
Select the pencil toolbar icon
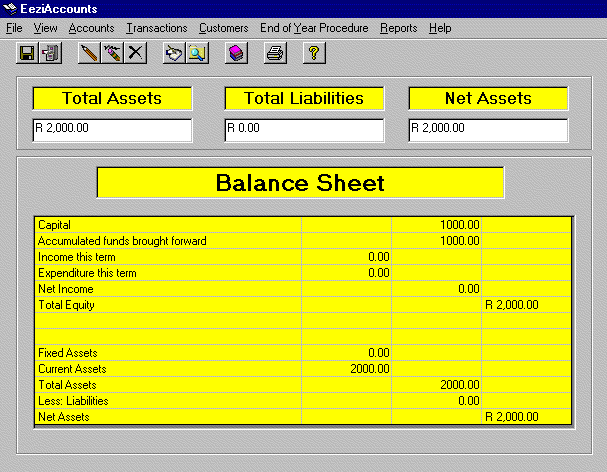(x=89, y=53)
